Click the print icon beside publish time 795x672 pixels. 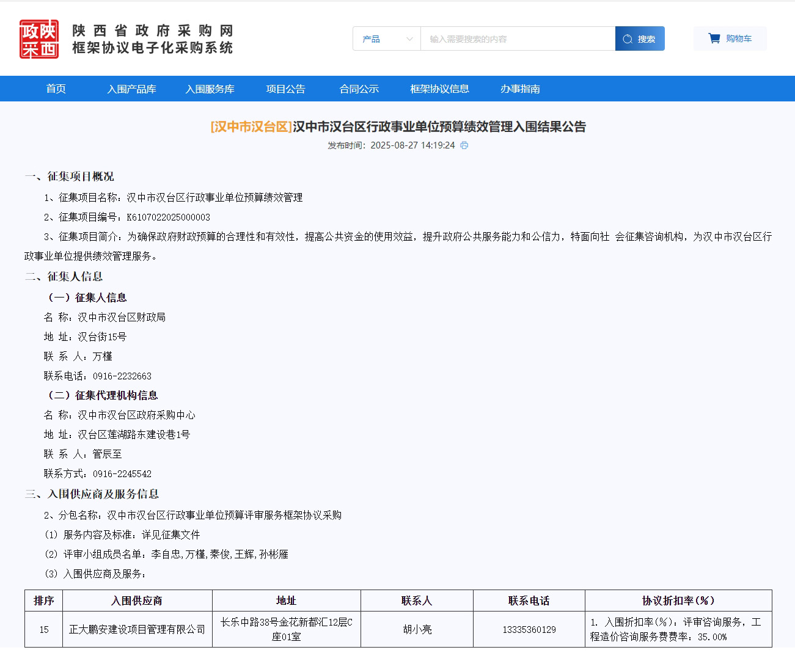[464, 145]
